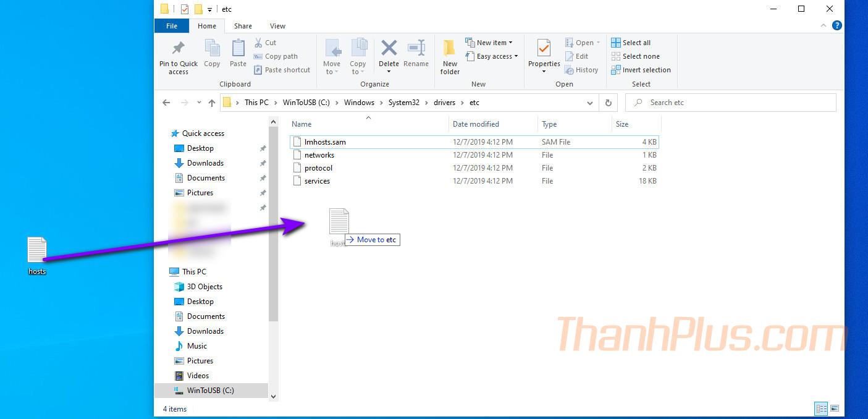
Task: Open the help question mark icon
Action: pyautogui.click(x=837, y=26)
